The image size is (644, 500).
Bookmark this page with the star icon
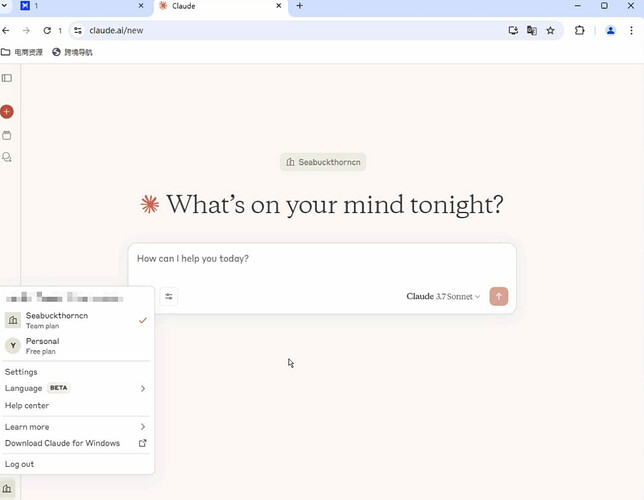tap(550, 30)
